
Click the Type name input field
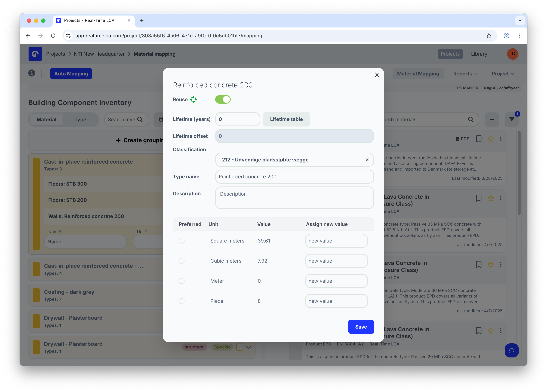[x=294, y=177]
